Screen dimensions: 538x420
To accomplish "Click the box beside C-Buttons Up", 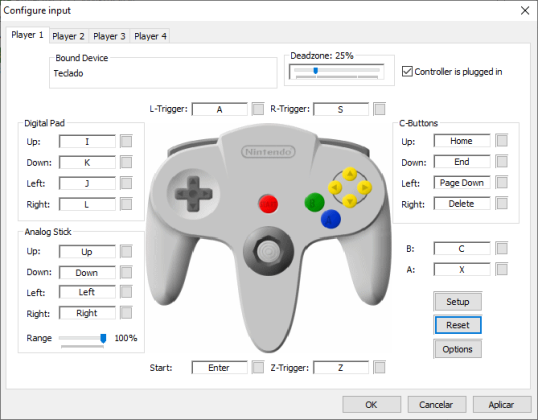I will 502,141.
